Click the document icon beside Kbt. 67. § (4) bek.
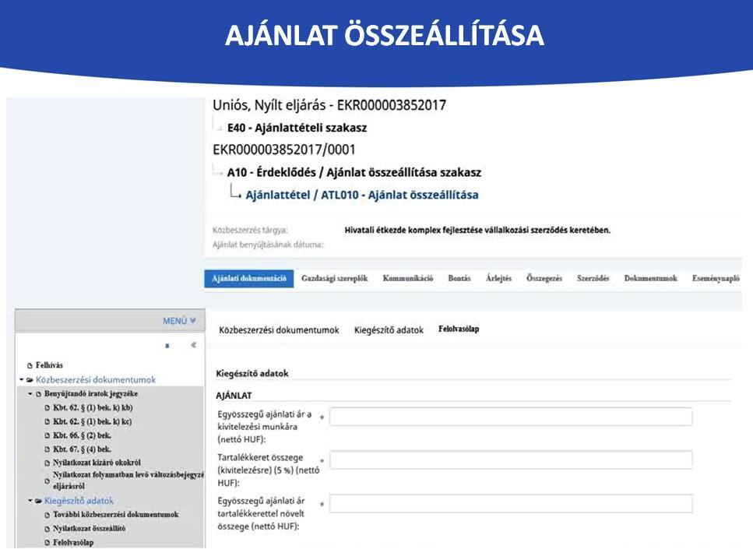The width and height of the screenshot is (753, 560). click(47, 450)
